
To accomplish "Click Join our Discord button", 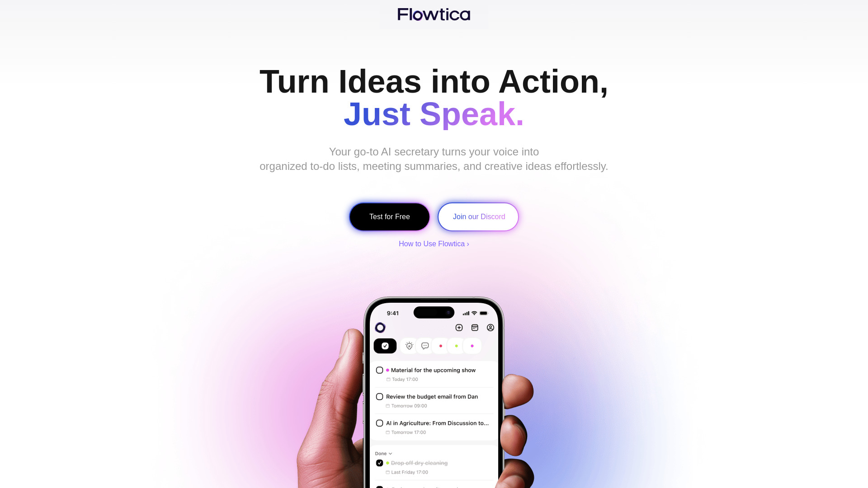I will (x=478, y=216).
